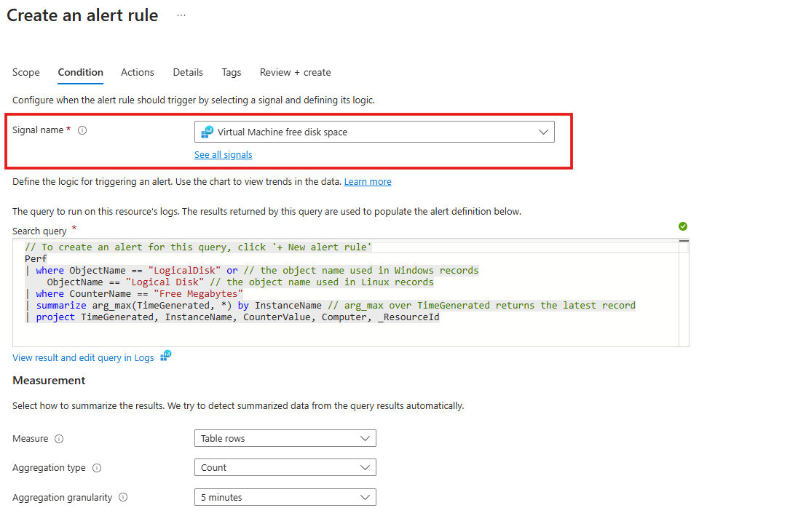Click the 'LogicalDisk' string in query
Viewport: 790px width, 532px height.
[x=184, y=271]
